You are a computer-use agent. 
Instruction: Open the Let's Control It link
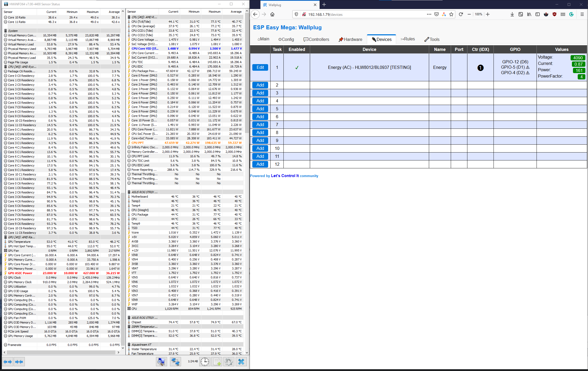pos(285,176)
